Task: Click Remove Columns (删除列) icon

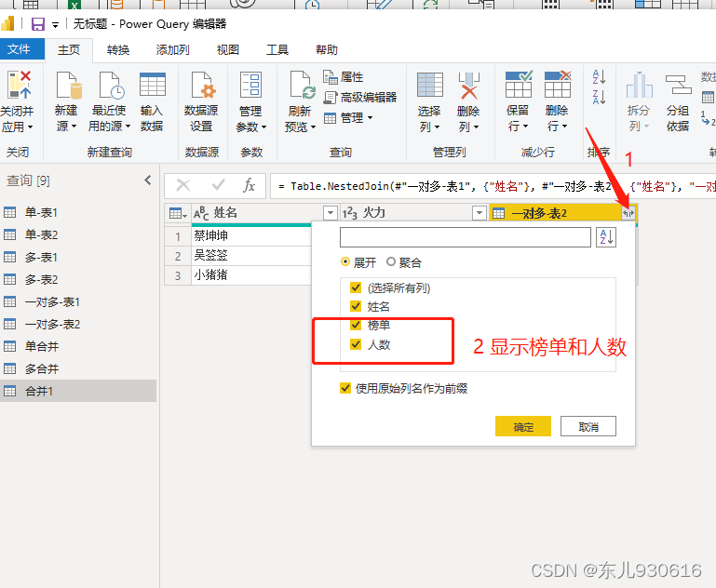Action: tap(469, 86)
